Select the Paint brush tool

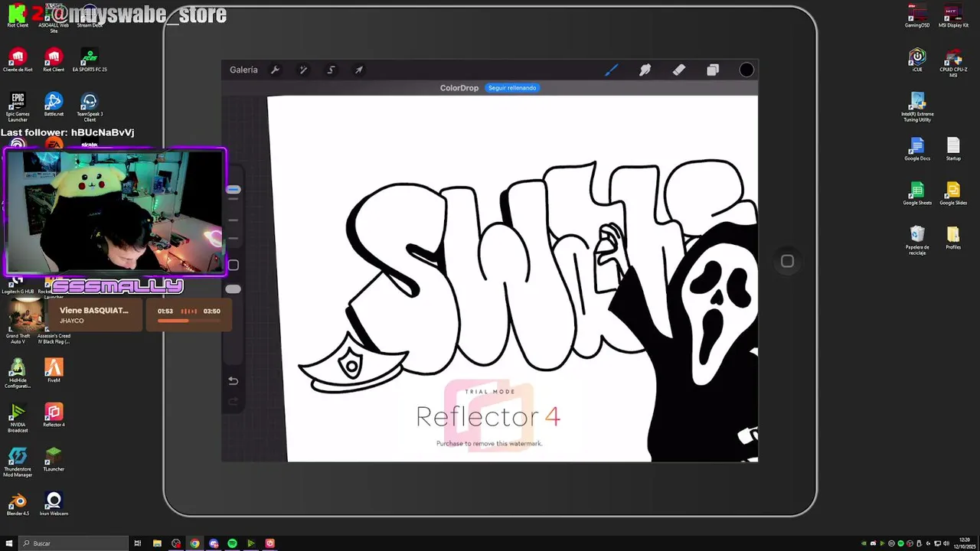tap(612, 70)
